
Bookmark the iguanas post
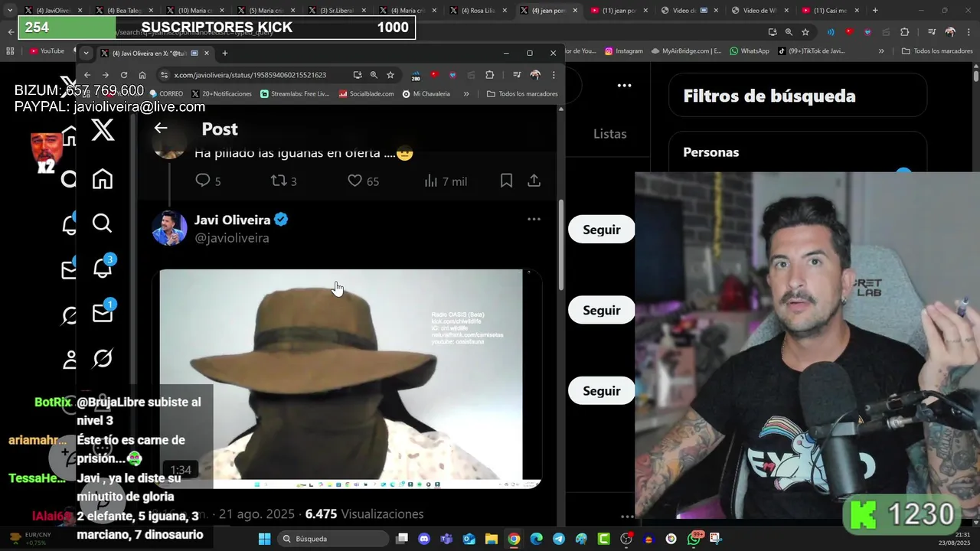506,181
